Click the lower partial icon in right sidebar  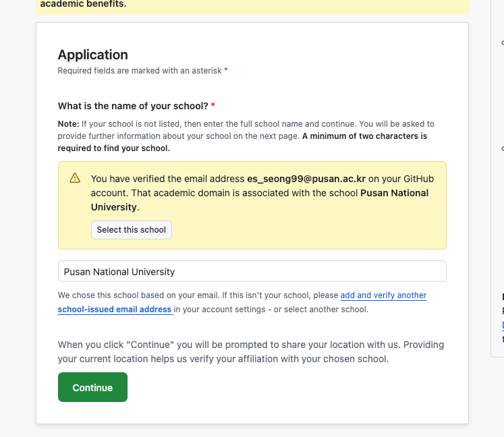tap(503, 148)
